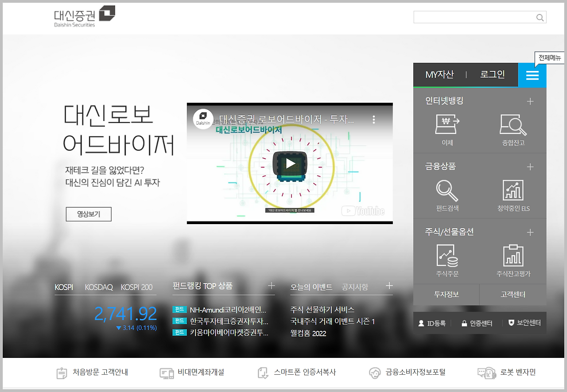Click the 스마트폰 인증서복사 icon
The height and width of the screenshot is (392, 567).
(263, 373)
